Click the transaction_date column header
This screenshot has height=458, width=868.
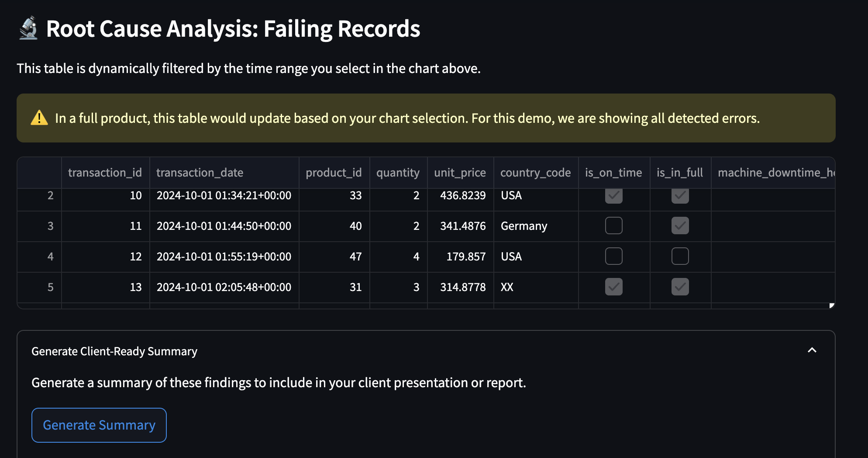(x=200, y=172)
